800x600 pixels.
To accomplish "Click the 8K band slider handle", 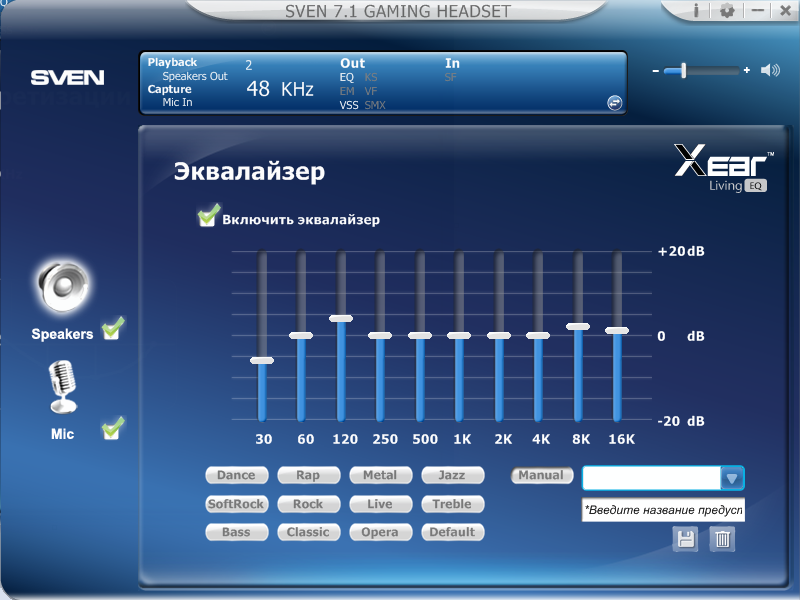I will 578,326.
